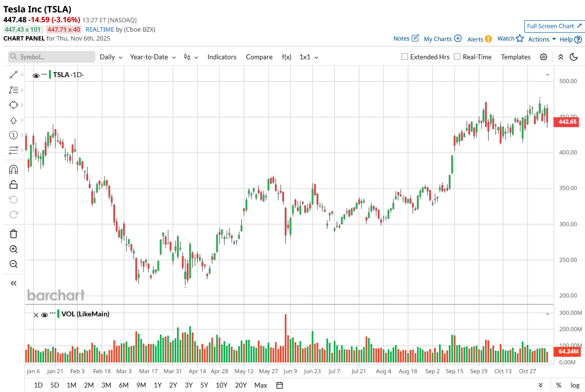Viewport: 585px width, 392px height.
Task: Select the Max range
Action: (x=261, y=385)
